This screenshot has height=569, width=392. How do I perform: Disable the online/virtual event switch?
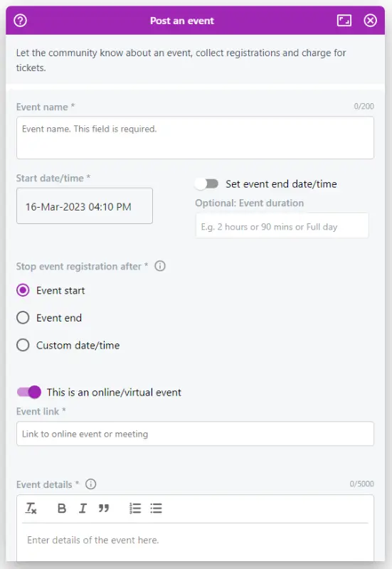(x=29, y=392)
